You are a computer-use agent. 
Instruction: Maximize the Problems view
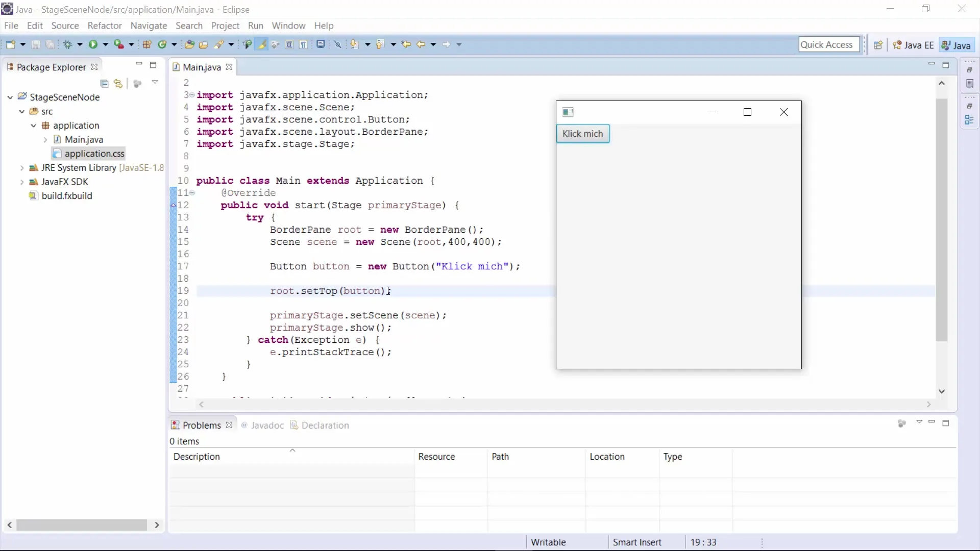946,423
